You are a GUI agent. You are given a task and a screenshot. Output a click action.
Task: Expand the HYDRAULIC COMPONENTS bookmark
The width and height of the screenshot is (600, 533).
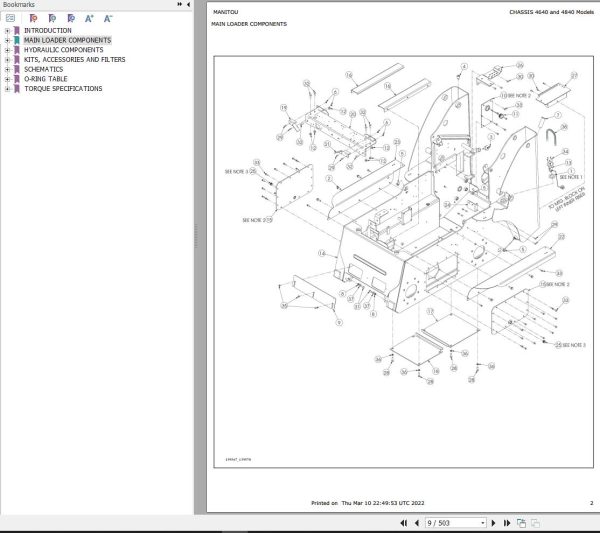7,50
